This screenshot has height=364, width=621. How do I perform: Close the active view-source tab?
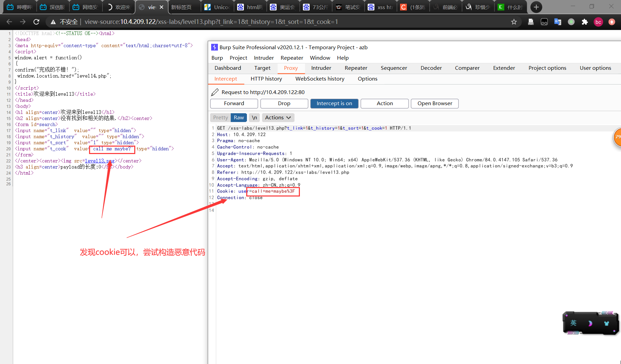[x=162, y=7]
